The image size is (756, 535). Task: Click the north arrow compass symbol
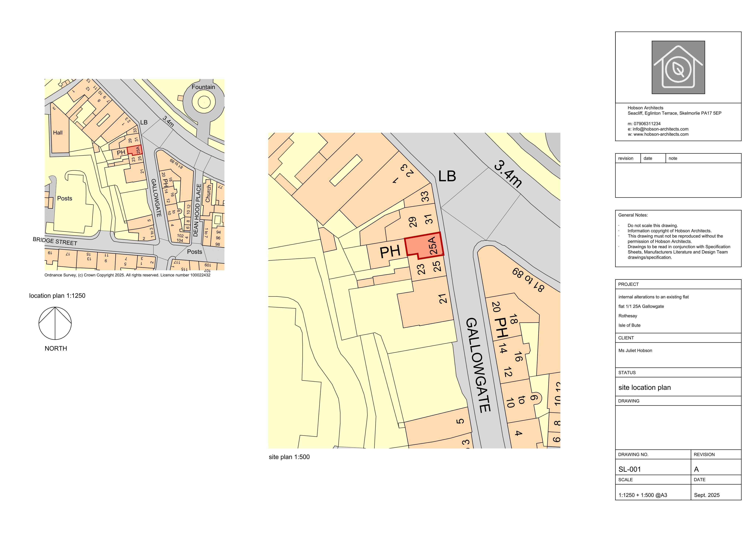point(55,323)
